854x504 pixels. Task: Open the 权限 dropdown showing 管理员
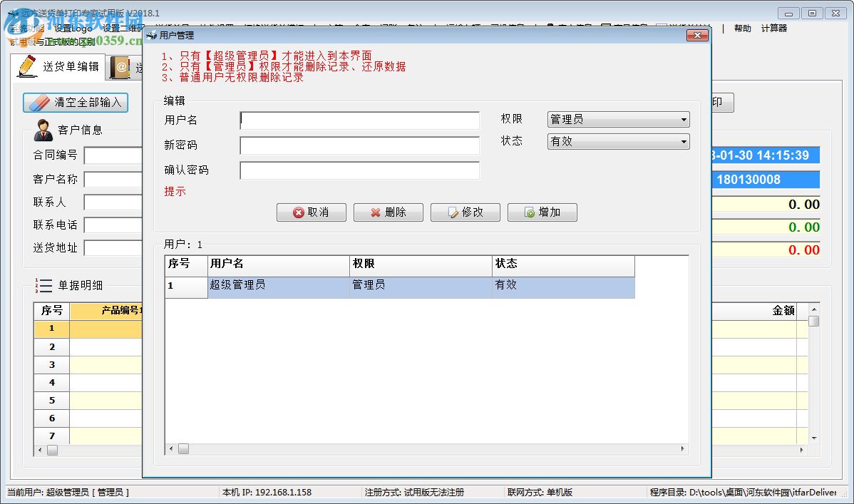point(617,119)
